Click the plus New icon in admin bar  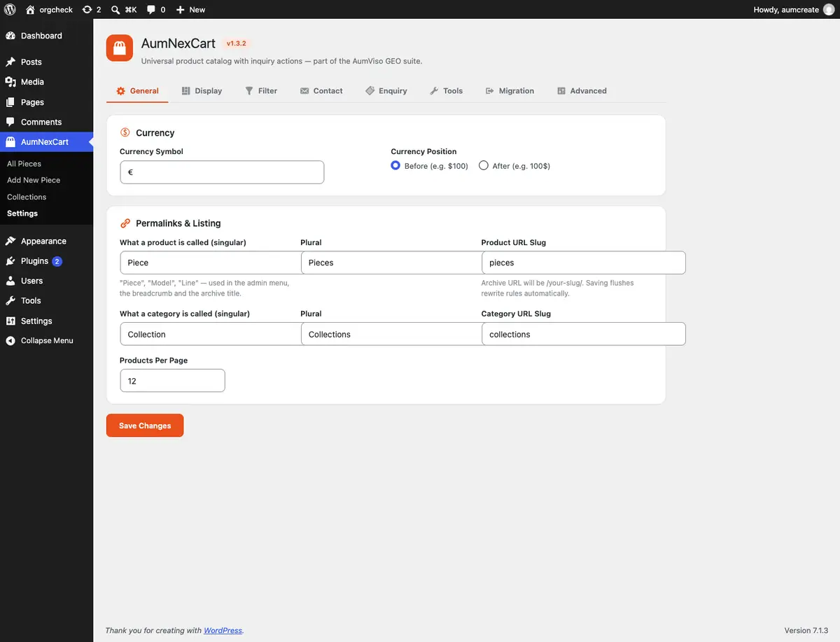click(x=180, y=10)
